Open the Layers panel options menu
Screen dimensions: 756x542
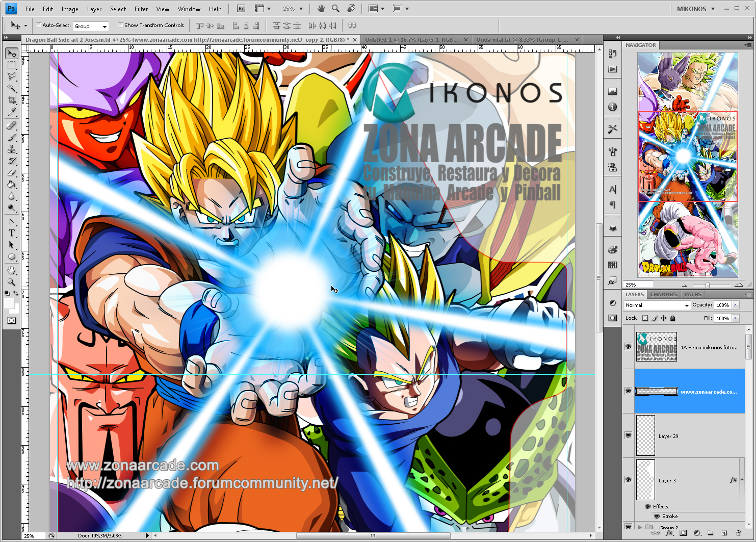click(748, 294)
